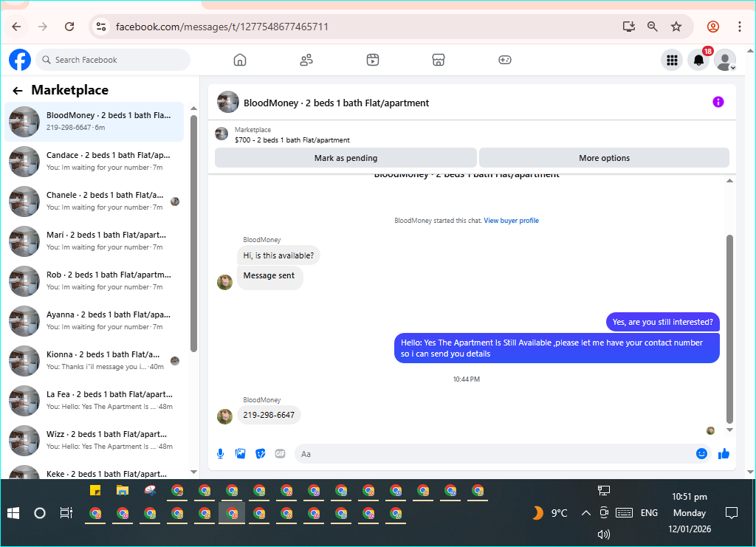
Task: Send a thumbs-up like
Action: pos(724,453)
